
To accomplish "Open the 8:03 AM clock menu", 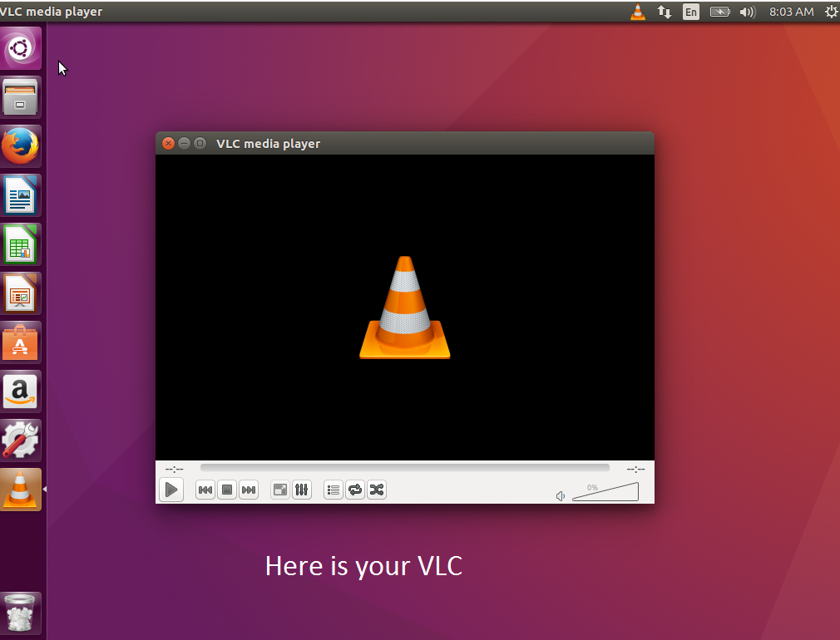I will tap(791, 12).
